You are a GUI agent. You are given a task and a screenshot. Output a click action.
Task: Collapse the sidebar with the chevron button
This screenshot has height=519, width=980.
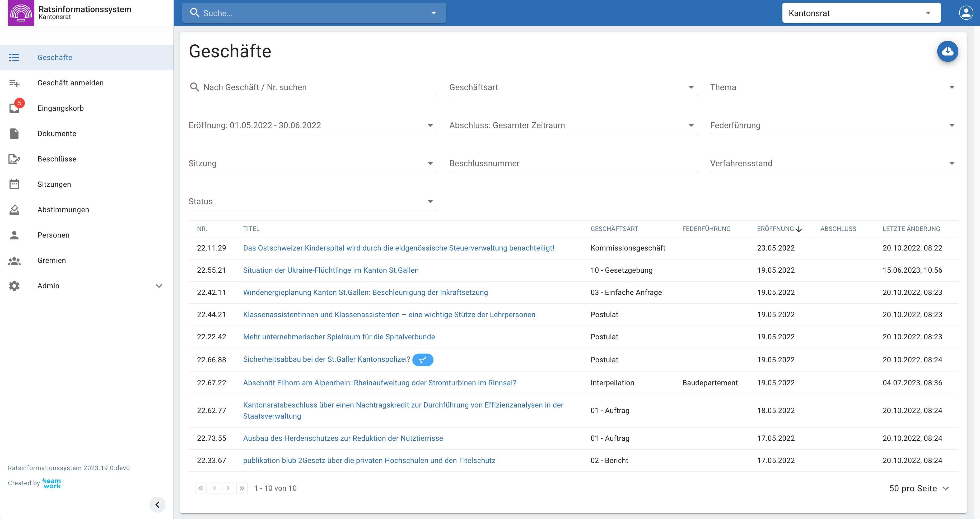[157, 504]
